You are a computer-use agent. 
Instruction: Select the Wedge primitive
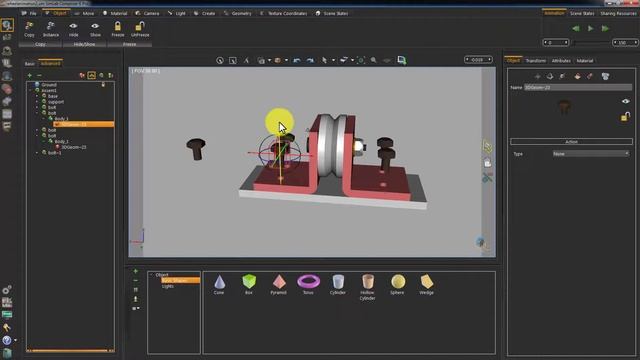pyautogui.click(x=427, y=282)
